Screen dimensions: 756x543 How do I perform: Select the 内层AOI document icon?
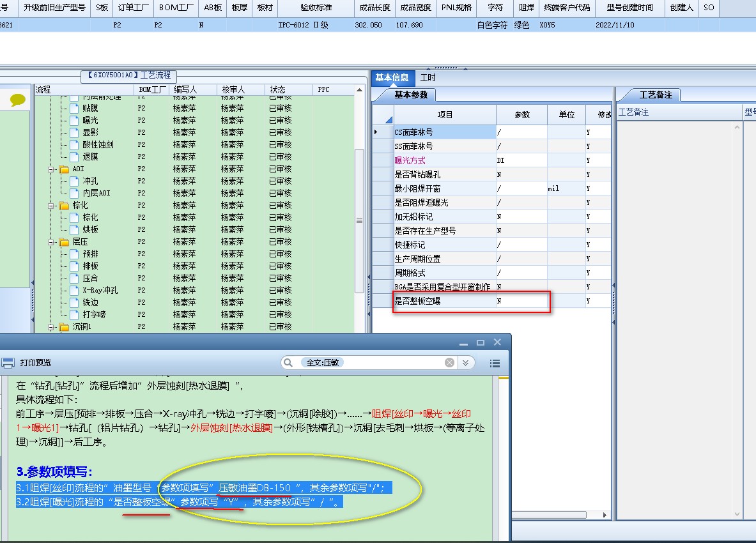(x=74, y=193)
